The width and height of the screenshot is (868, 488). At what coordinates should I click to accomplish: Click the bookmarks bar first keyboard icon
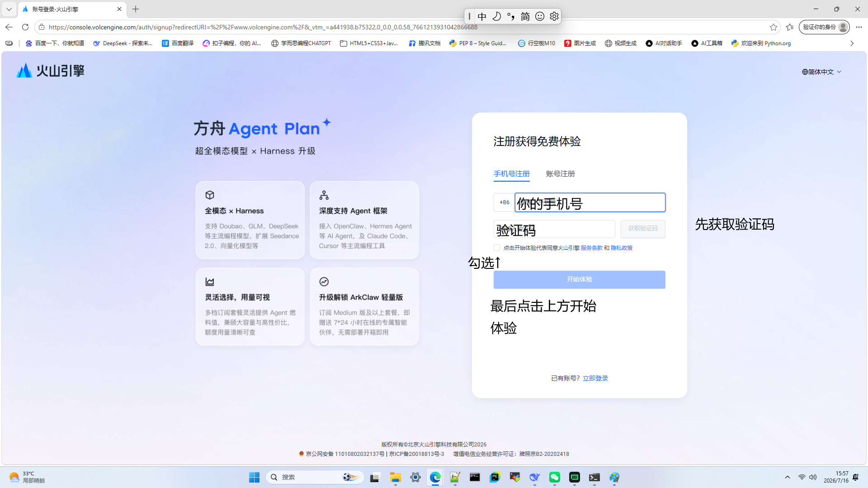[9, 43]
